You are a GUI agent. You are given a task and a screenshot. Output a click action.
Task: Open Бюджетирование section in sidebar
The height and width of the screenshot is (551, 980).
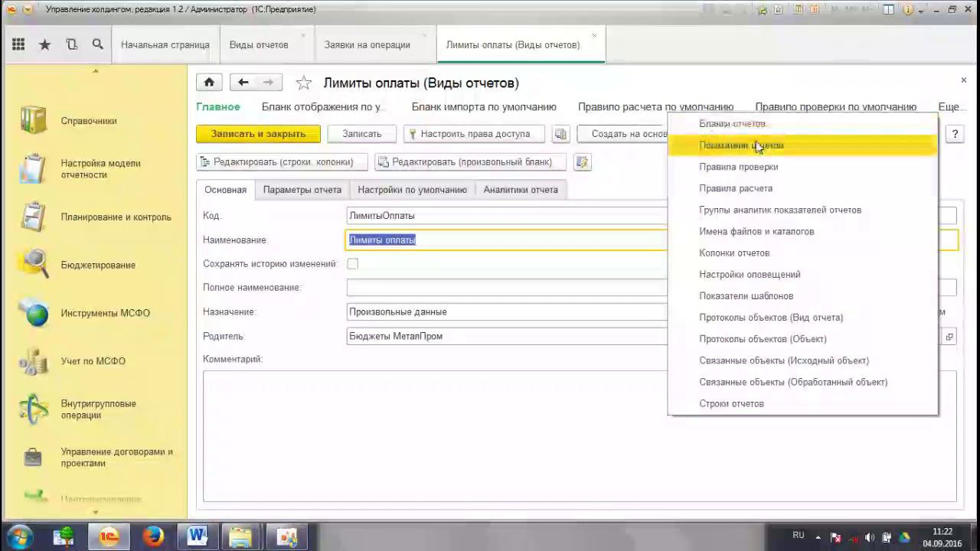click(x=98, y=265)
